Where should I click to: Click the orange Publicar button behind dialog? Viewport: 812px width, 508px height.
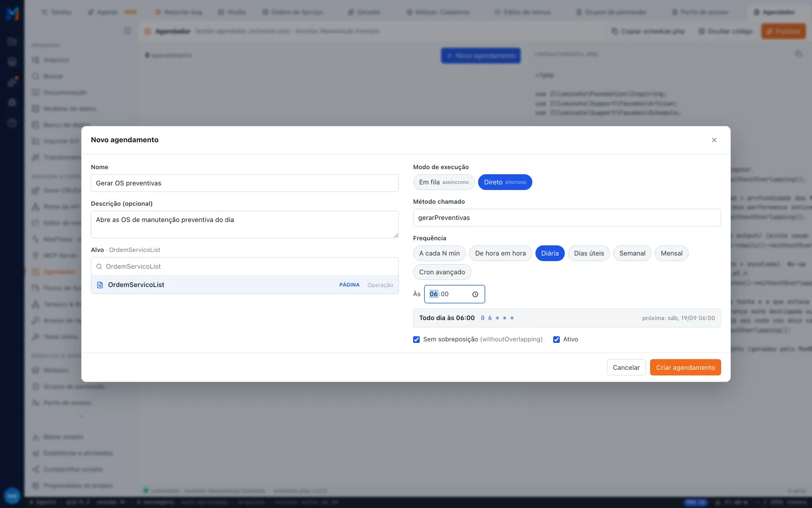click(783, 31)
